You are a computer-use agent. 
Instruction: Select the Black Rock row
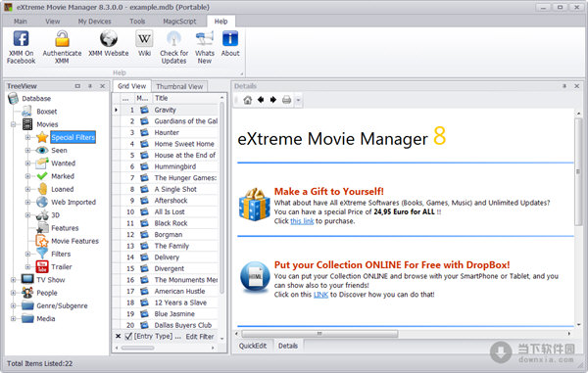pyautogui.click(x=166, y=223)
